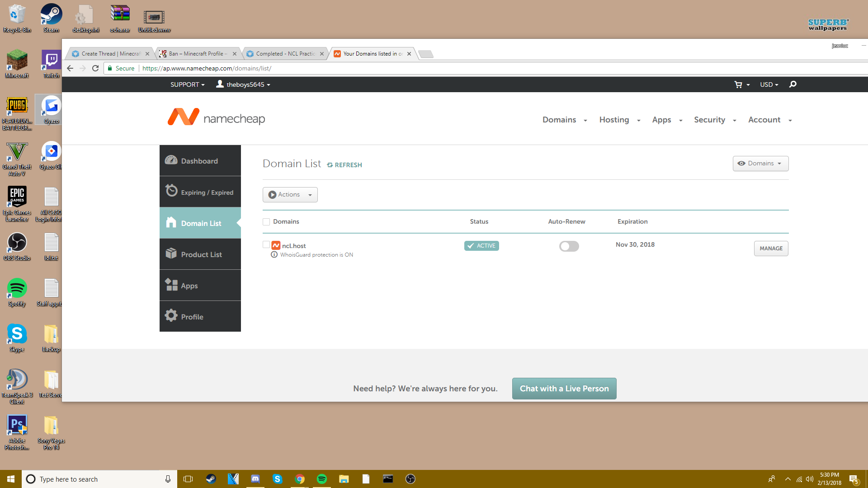Open the USD currency dropdown
The image size is (868, 488).
pos(769,84)
